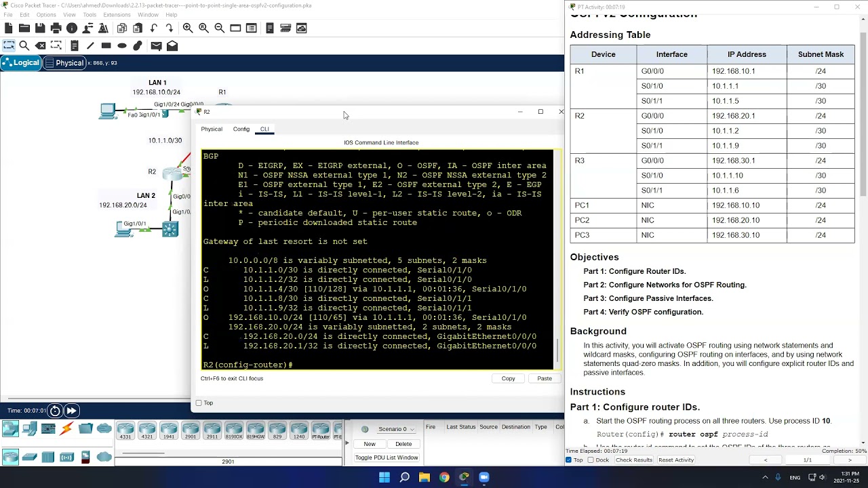868x488 pixels.
Task: Open File Explorer from taskbar
Action: (425, 477)
